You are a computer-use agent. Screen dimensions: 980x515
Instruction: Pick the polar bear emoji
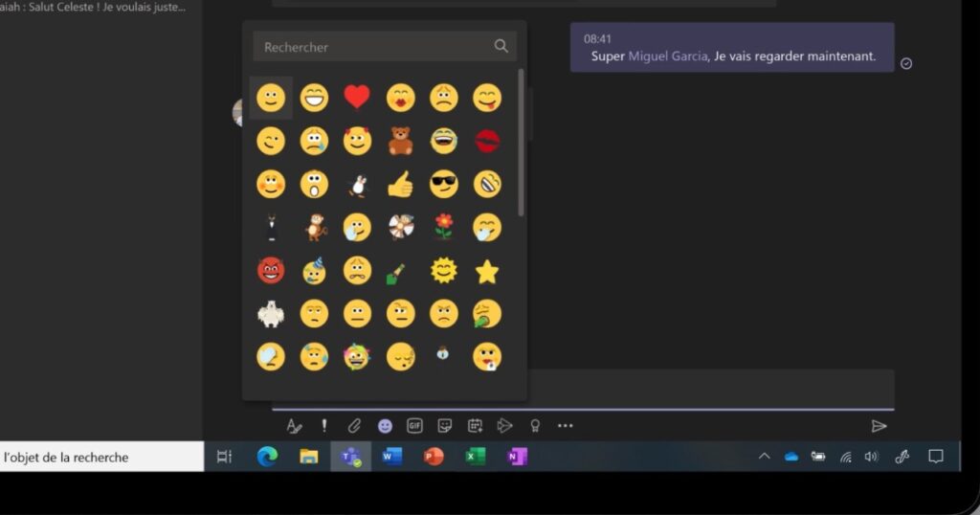pyautogui.click(x=271, y=314)
